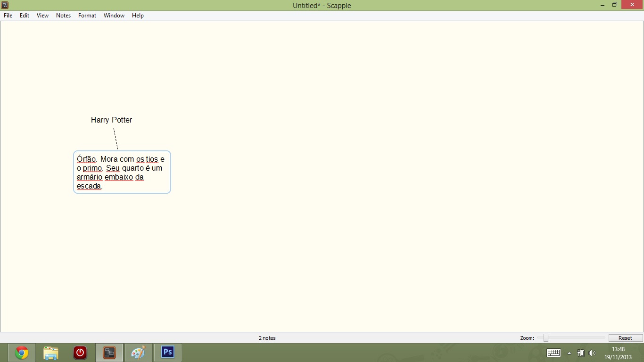Click the battery power tray icon
This screenshot has width=644, height=362.
pos(581,353)
